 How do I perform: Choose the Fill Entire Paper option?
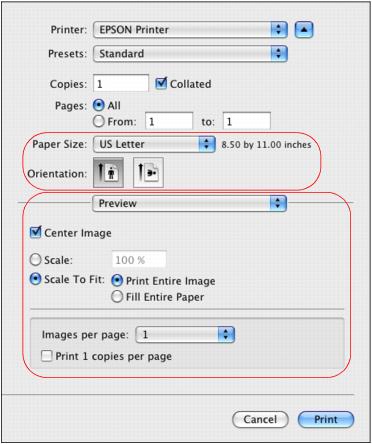tap(117, 297)
